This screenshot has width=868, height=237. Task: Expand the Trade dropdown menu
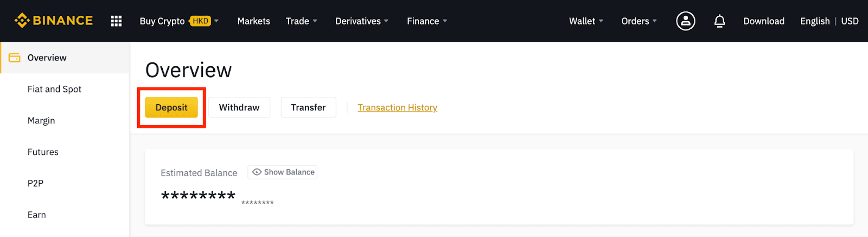point(301,21)
